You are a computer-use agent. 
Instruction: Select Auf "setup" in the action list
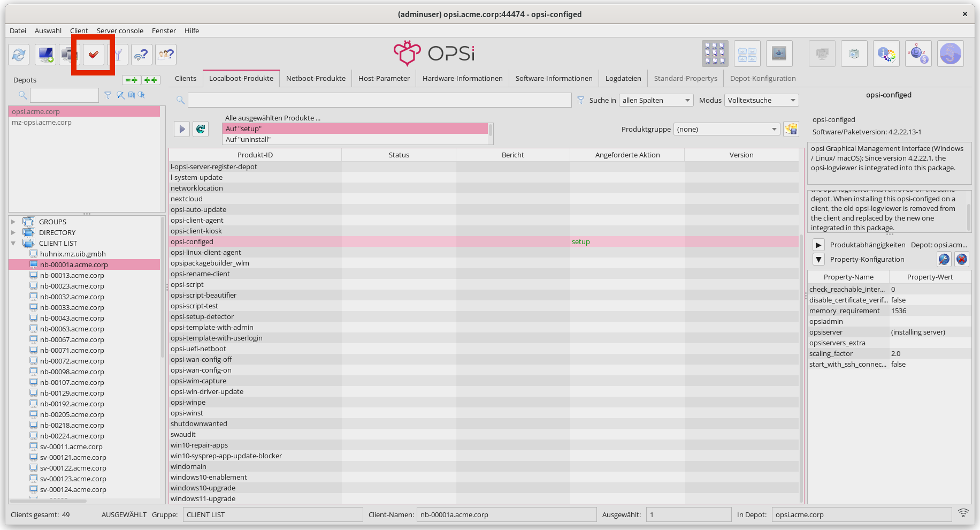[355, 128]
